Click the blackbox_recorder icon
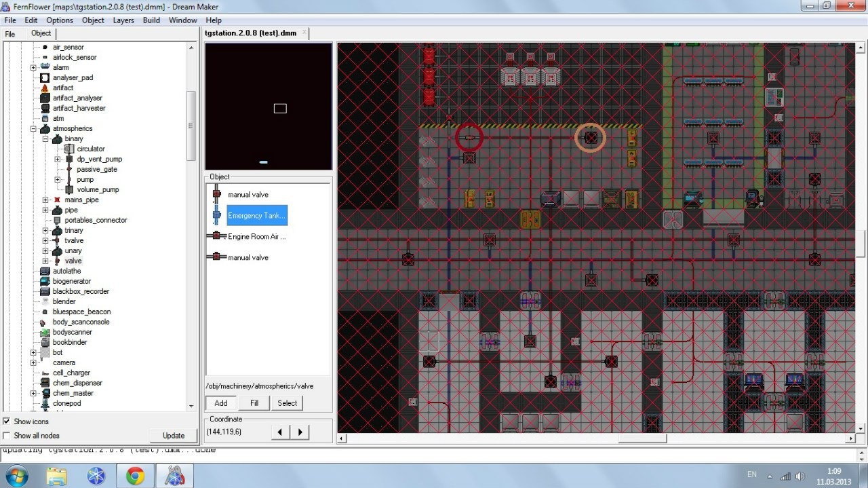Image resolution: width=868 pixels, height=488 pixels. (45, 291)
